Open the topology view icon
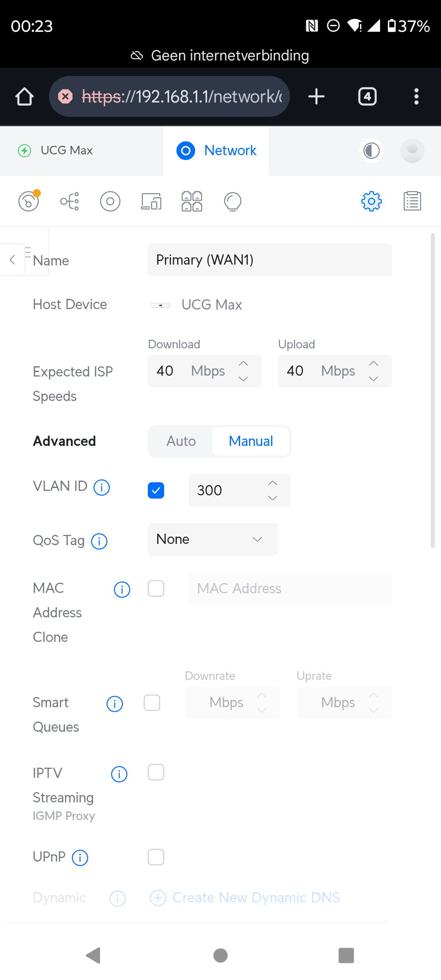 point(70,201)
